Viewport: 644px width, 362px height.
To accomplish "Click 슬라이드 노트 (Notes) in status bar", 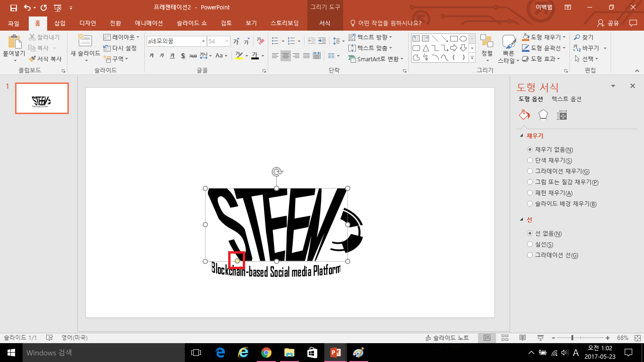I will [x=447, y=338].
